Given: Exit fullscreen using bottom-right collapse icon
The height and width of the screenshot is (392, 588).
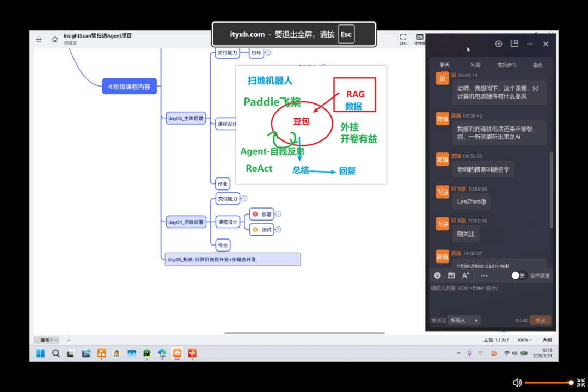Looking at the screenshot, I should pyautogui.click(x=581, y=383).
